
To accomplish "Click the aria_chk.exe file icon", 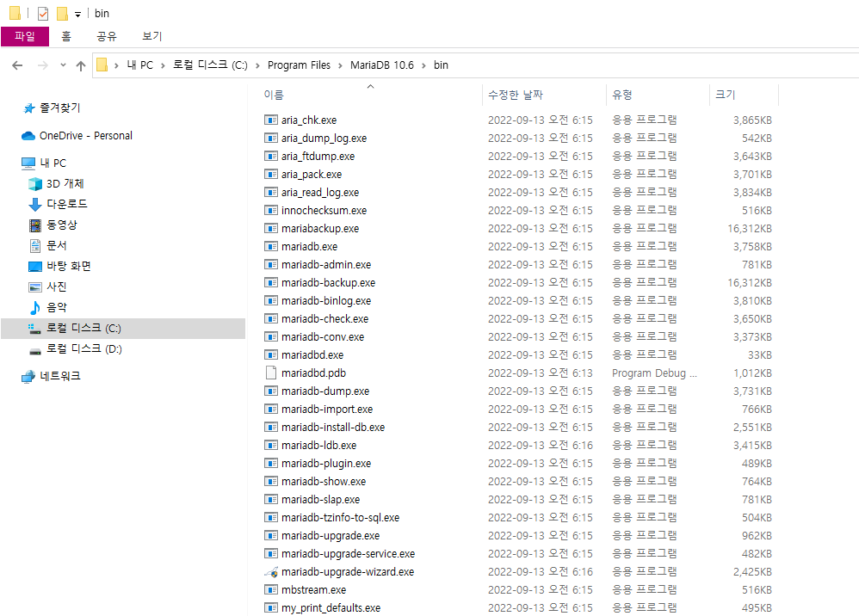I will (x=270, y=120).
